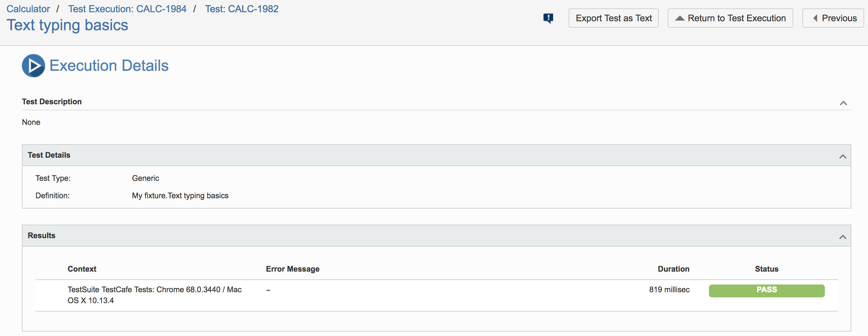Screen dimensions: 868x336
Task: Select the 'Generic' test type value
Action: click(x=146, y=178)
